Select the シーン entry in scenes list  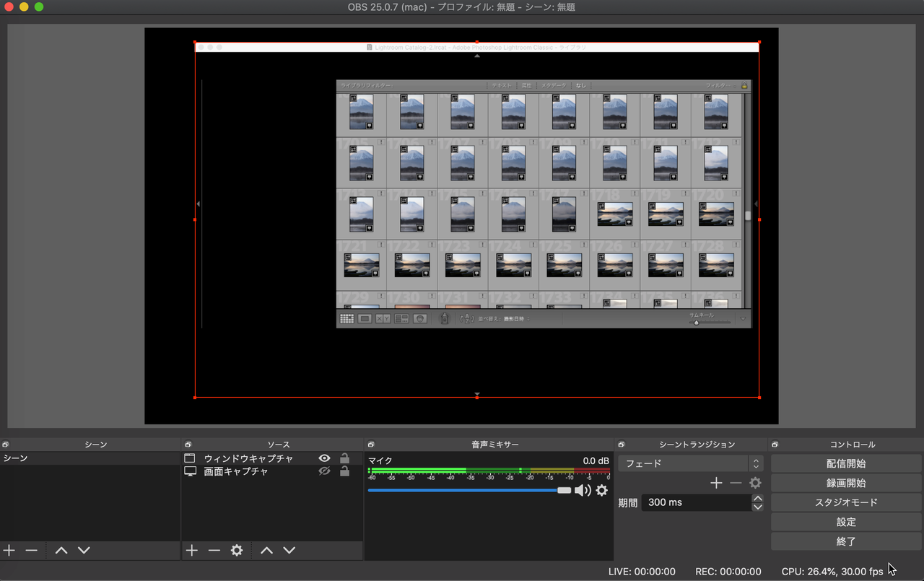click(90, 458)
